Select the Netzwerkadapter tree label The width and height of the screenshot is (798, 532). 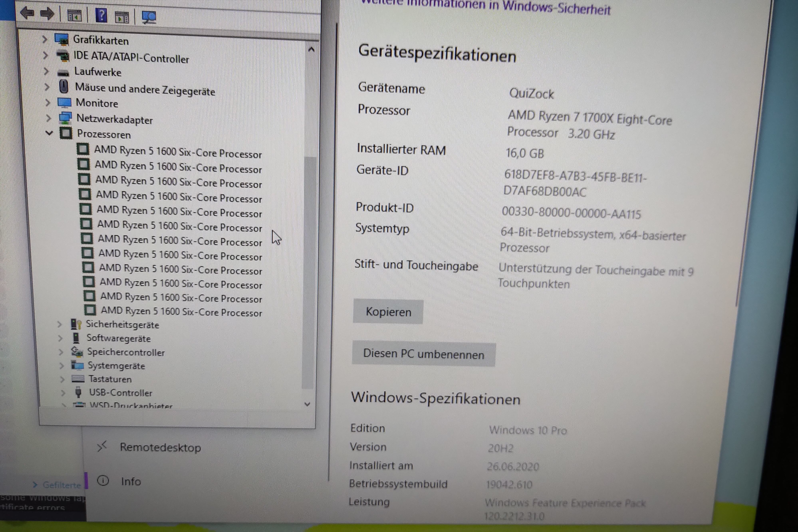[x=114, y=119]
